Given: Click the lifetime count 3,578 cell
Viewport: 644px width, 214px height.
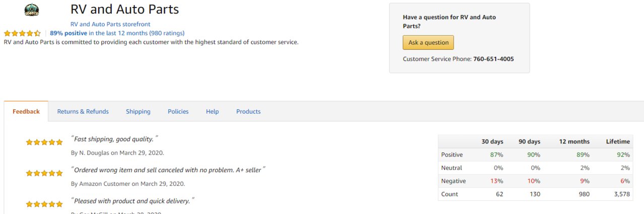Looking at the screenshot, I should 622,194.
